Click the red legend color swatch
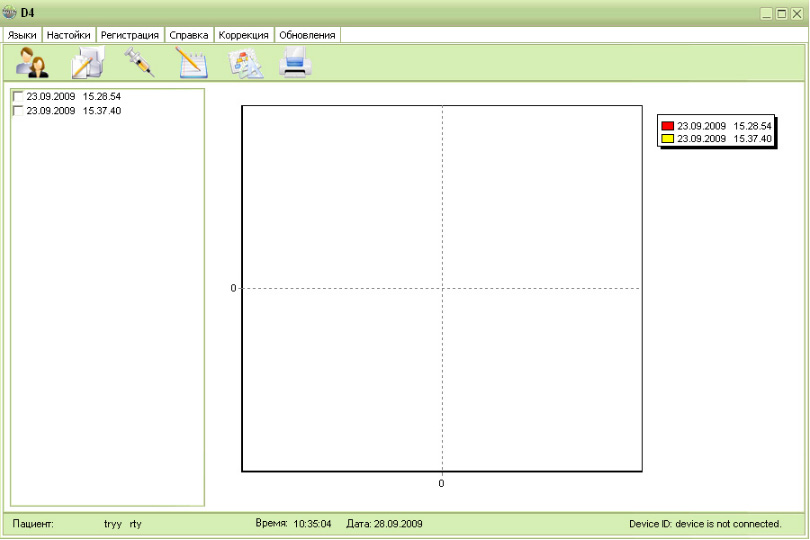The height and width of the screenshot is (540, 810). tap(668, 126)
